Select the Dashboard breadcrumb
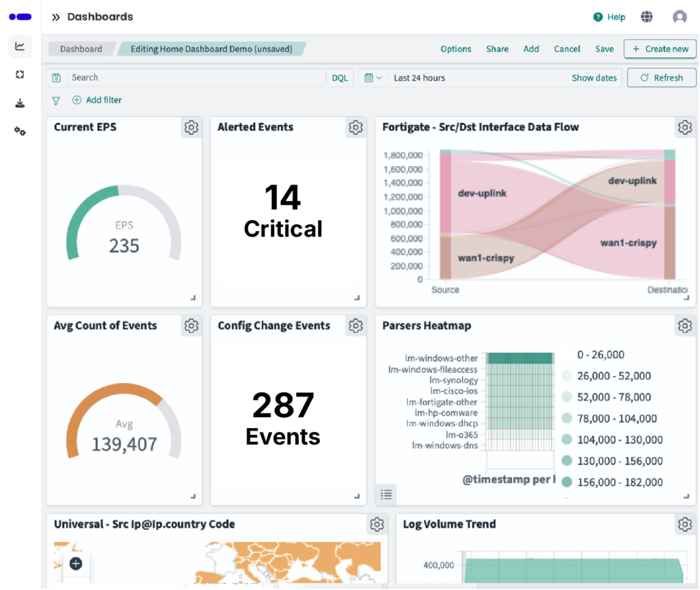The image size is (700, 590). (x=81, y=49)
